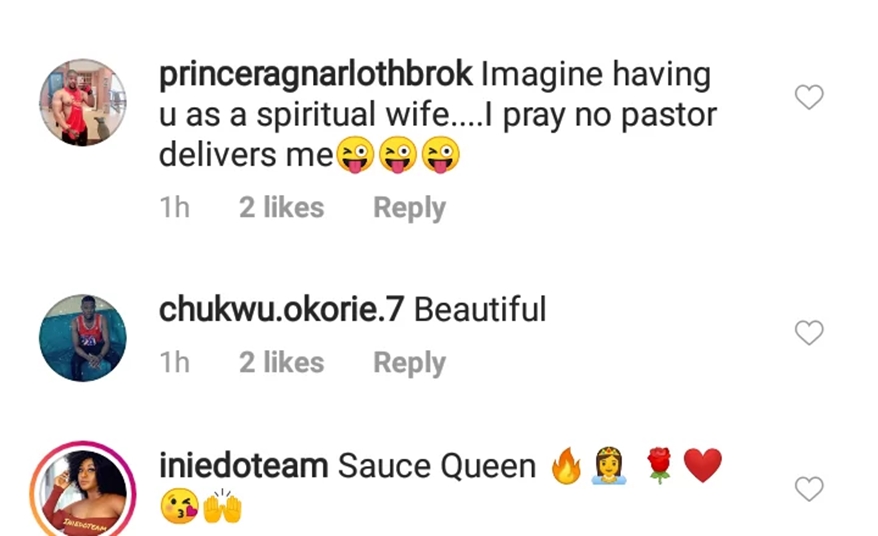Click the fire emoji in iniedoteam's comment

point(566,466)
